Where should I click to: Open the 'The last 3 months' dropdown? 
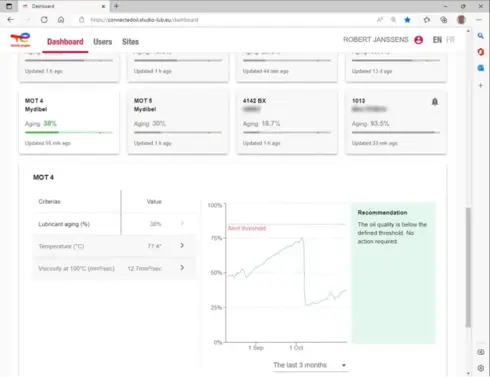click(310, 365)
